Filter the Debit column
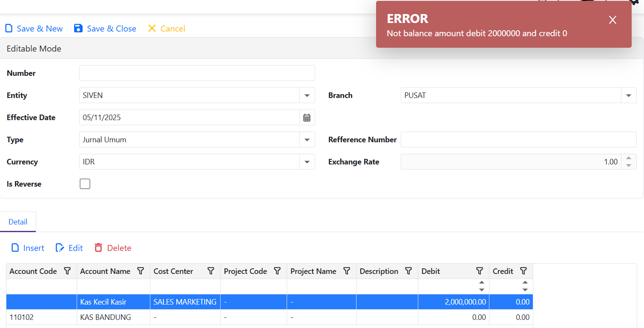Viewport: 644px width, 328px height. point(480,271)
